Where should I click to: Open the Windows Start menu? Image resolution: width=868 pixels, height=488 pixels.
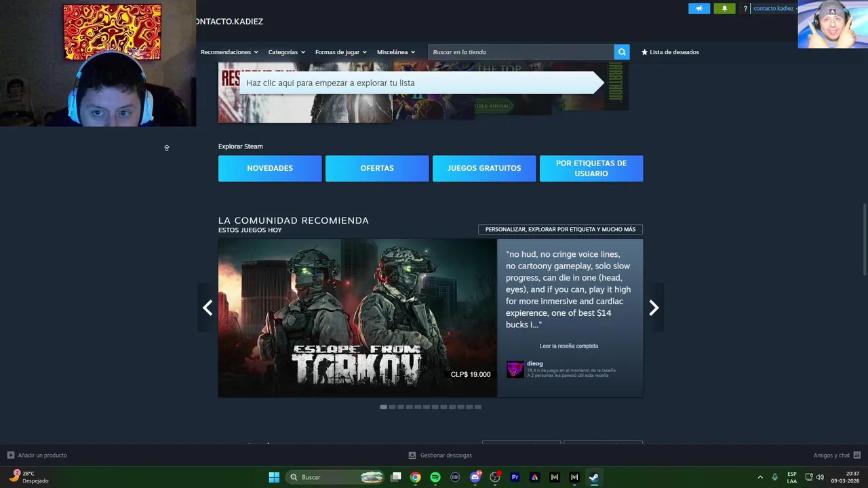[274, 477]
